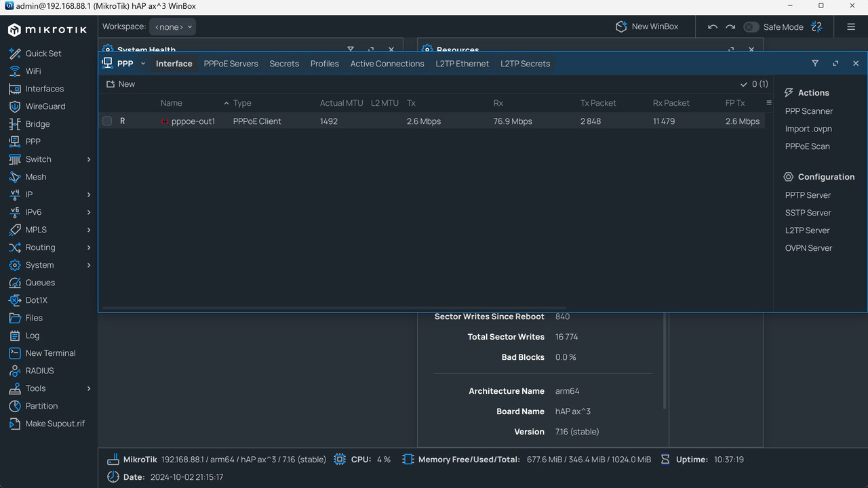Open SSTP Server configuration
868x488 pixels.
click(x=808, y=213)
